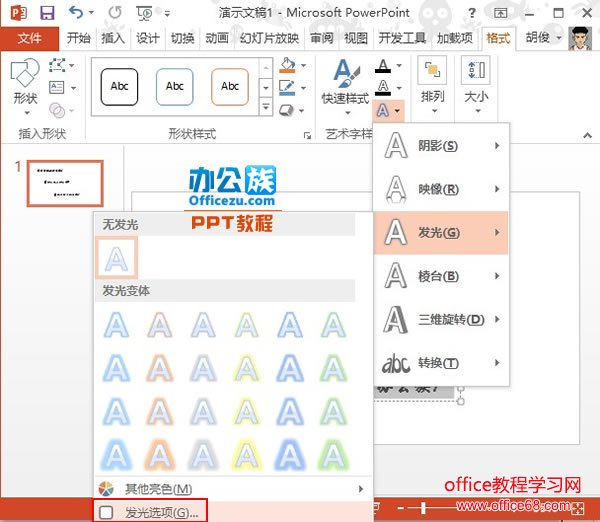600x522 pixels.
Task: Click the Shape Outline pen icon
Action: pos(287,88)
